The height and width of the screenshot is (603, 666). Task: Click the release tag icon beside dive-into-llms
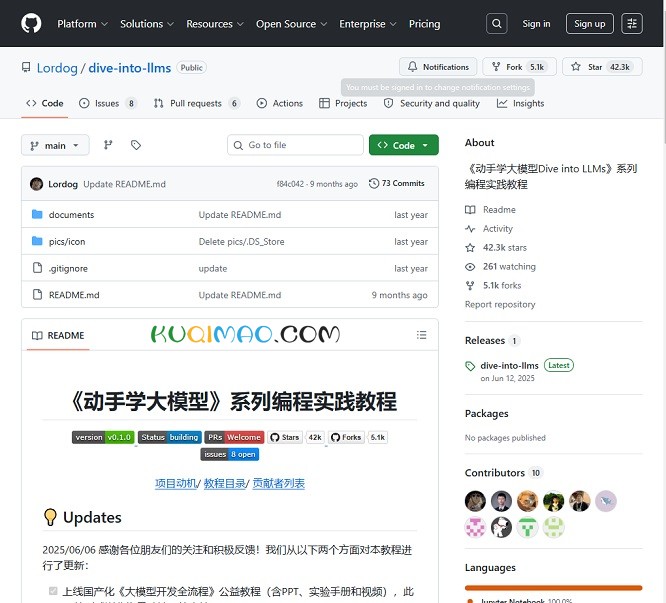pos(470,366)
